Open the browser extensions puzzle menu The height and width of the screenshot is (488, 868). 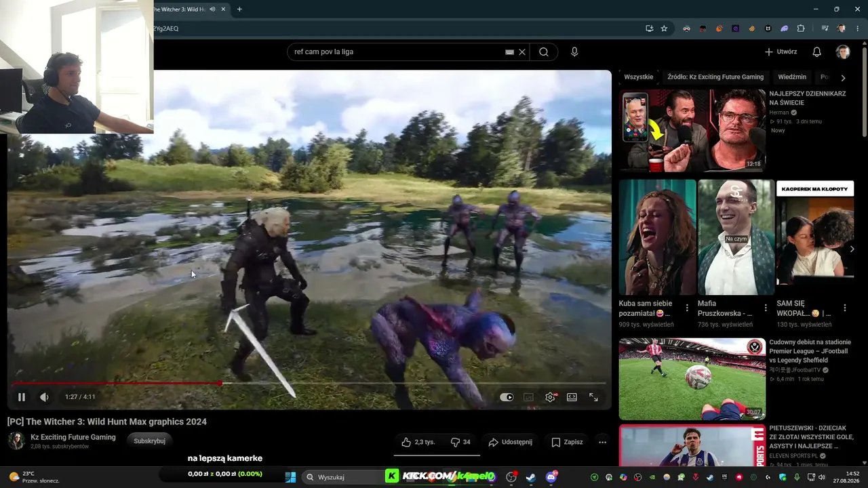pyautogui.click(x=801, y=28)
